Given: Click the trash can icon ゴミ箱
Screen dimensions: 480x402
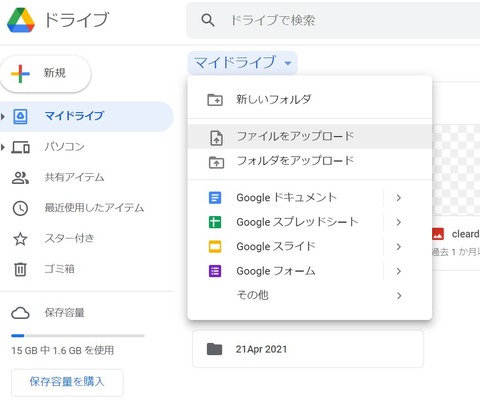Looking at the screenshot, I should click(20, 269).
